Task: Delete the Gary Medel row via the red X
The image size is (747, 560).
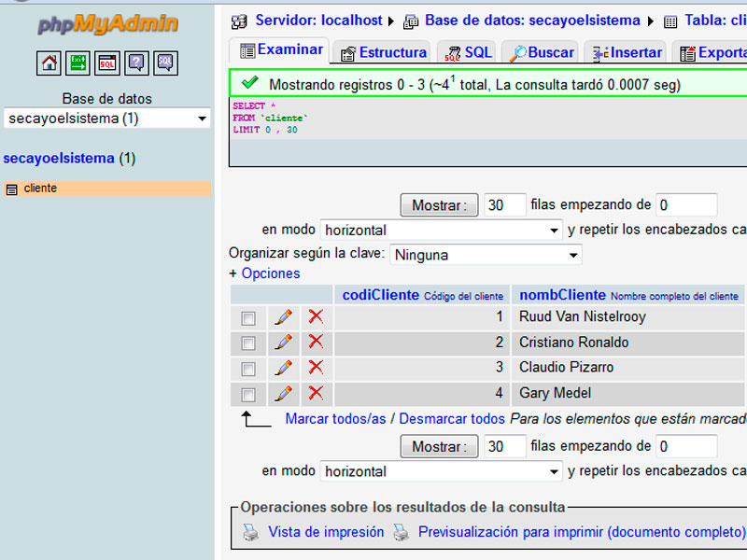Action: point(316,393)
